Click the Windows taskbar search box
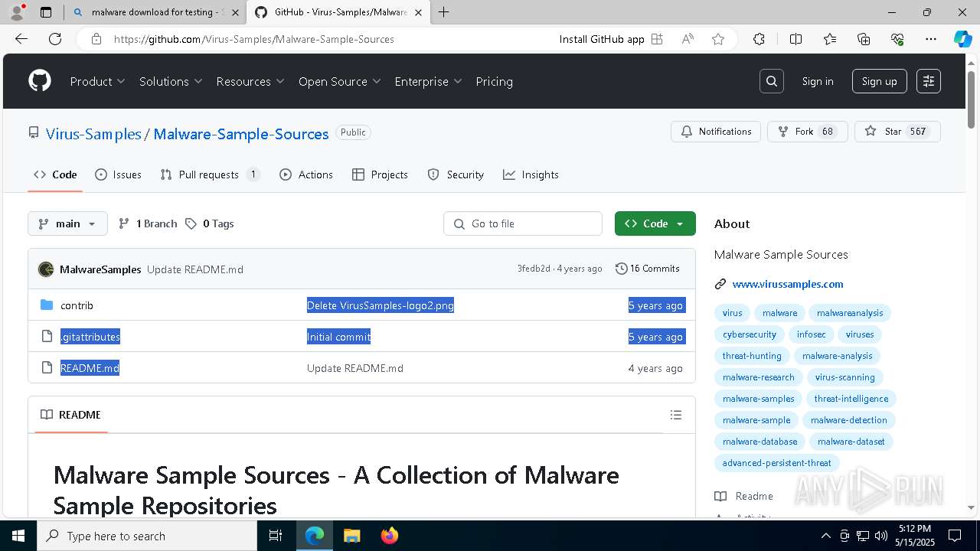 click(147, 536)
